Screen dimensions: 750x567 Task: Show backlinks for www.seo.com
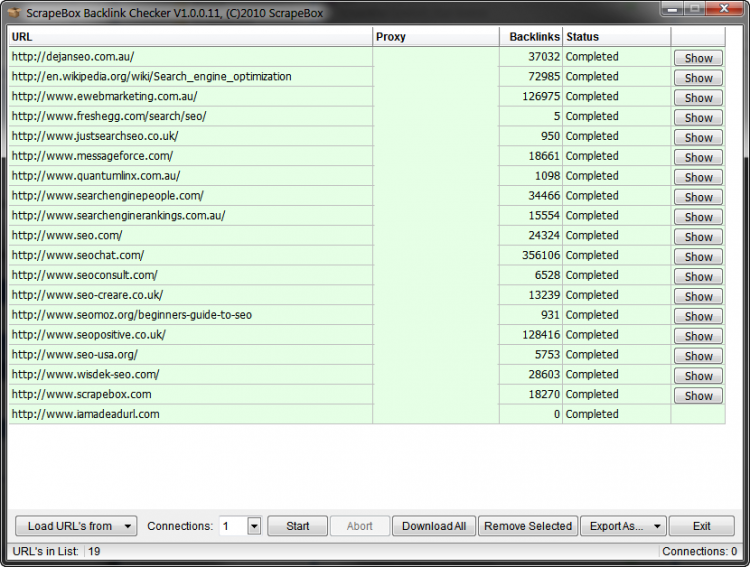698,237
